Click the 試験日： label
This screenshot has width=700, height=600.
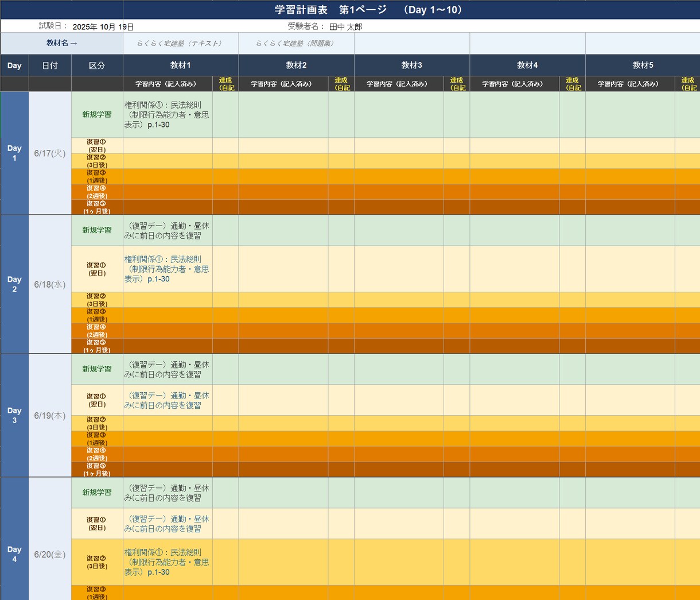coord(54,26)
